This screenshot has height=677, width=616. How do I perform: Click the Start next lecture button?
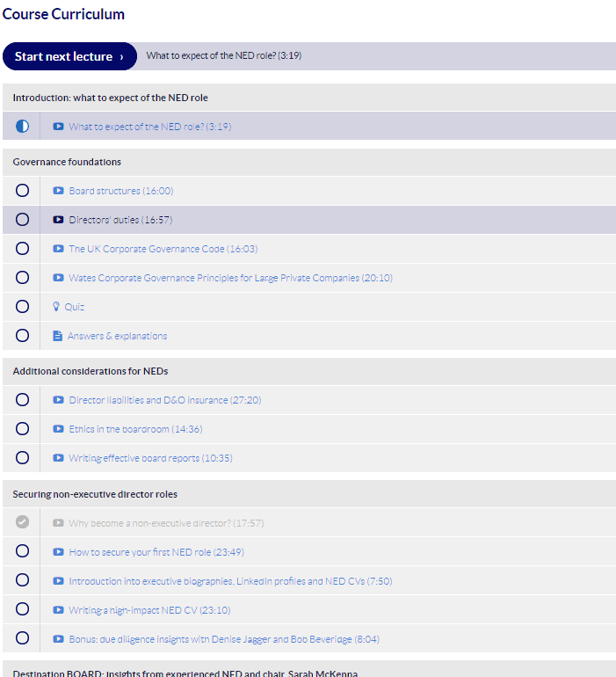point(69,56)
